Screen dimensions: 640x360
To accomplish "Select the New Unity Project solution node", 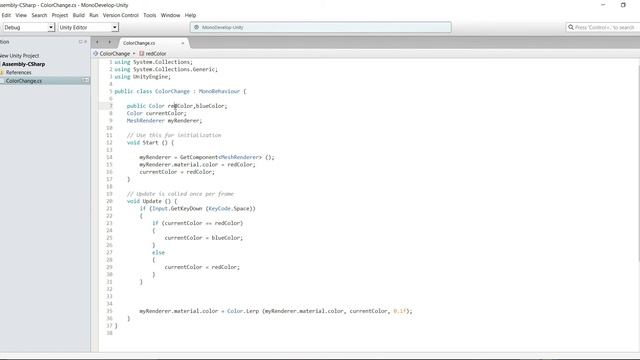I will click(x=19, y=56).
